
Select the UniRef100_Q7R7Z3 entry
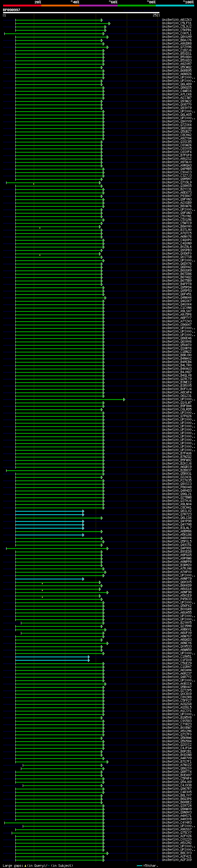click(x=177, y=514)
